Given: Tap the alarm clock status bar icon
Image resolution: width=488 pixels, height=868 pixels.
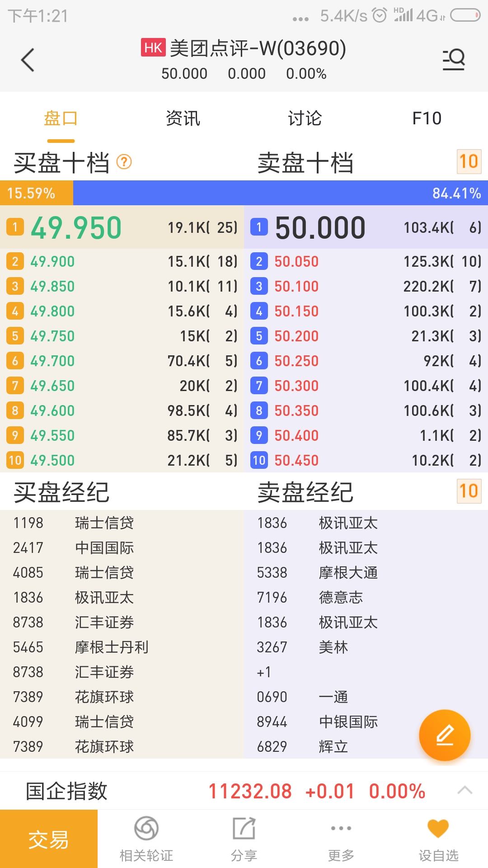Looking at the screenshot, I should pos(379,15).
